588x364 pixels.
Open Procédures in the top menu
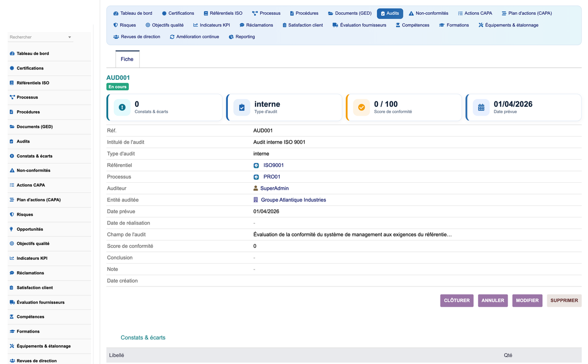click(x=304, y=13)
